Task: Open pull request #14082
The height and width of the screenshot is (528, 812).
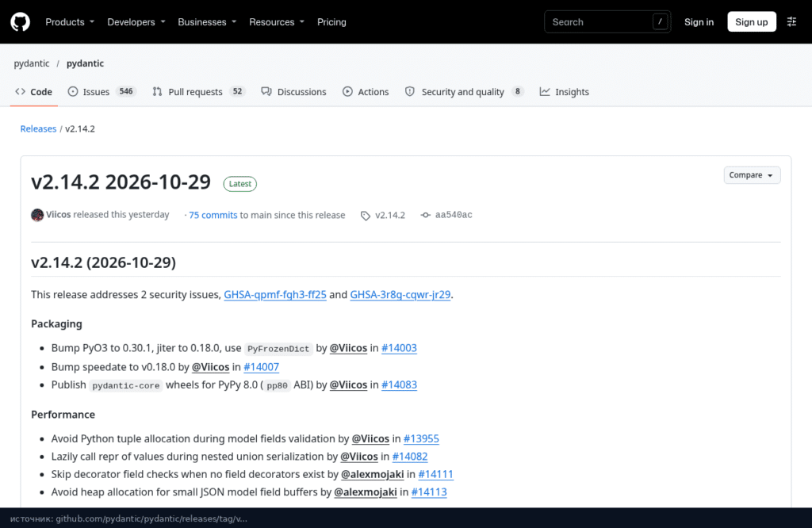Action: [x=410, y=457]
